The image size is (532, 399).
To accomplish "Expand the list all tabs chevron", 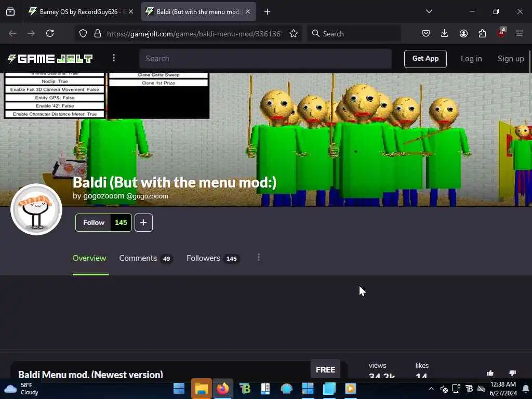I will 429,11.
